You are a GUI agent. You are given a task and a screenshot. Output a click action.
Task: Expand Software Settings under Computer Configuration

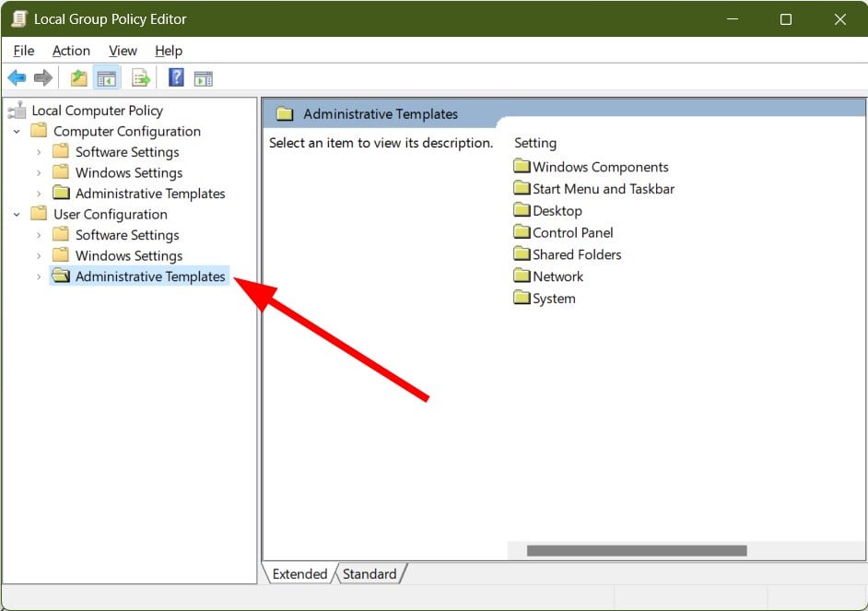(38, 152)
